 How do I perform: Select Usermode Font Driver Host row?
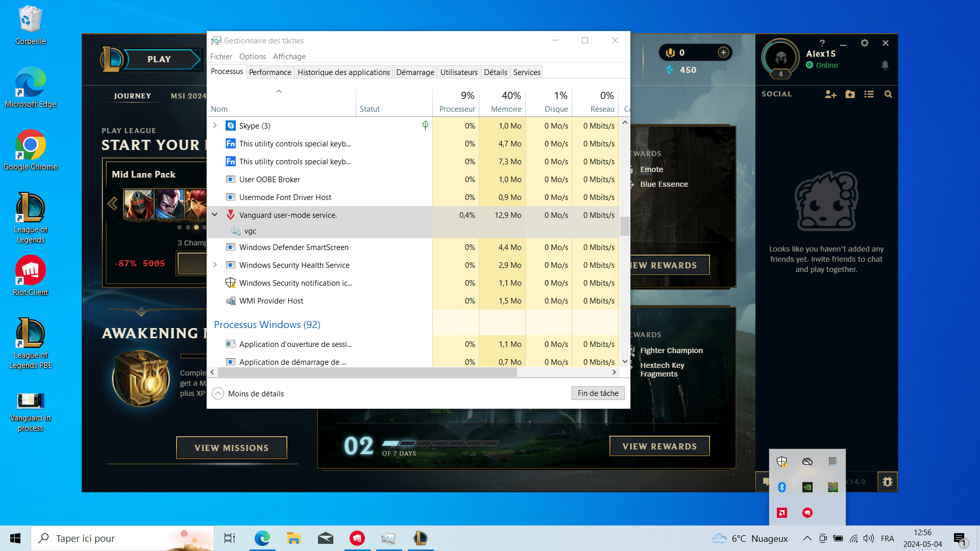pos(413,197)
